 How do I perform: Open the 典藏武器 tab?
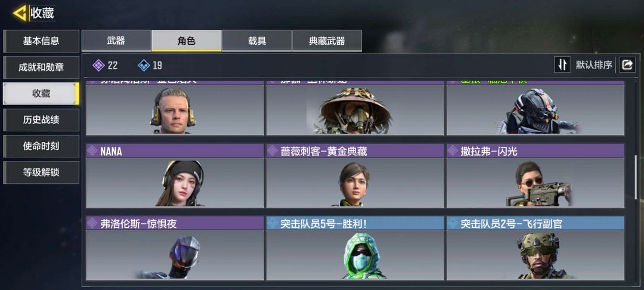[327, 41]
